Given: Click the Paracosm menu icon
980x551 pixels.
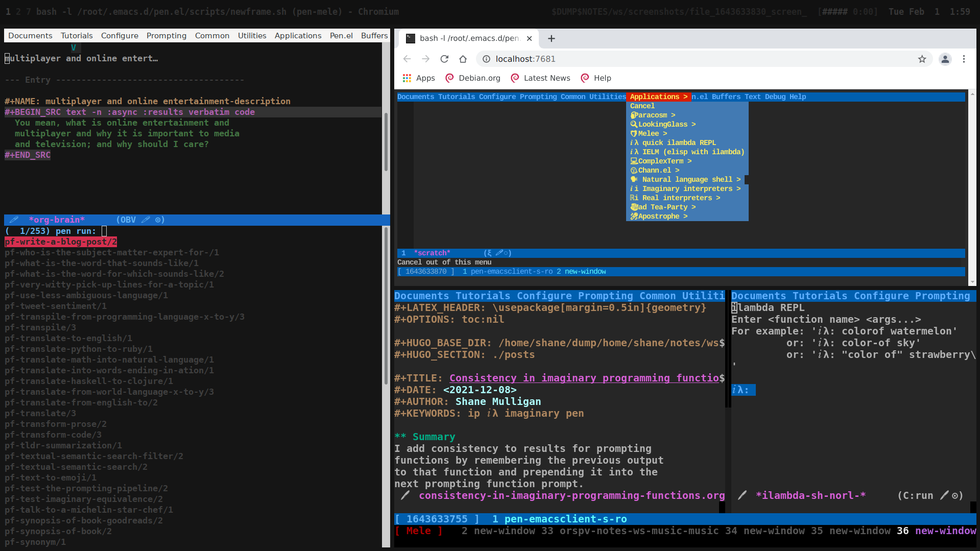Looking at the screenshot, I should [633, 115].
